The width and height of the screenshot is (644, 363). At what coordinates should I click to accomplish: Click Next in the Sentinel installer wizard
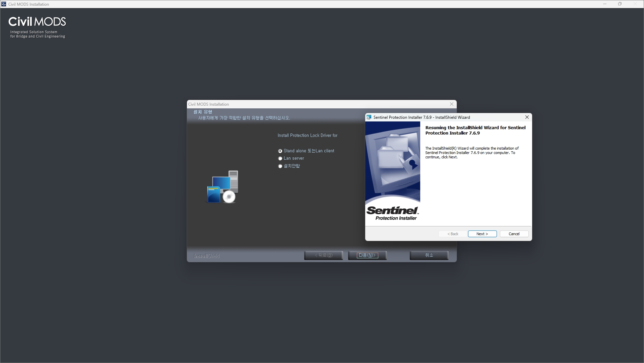[482, 234]
